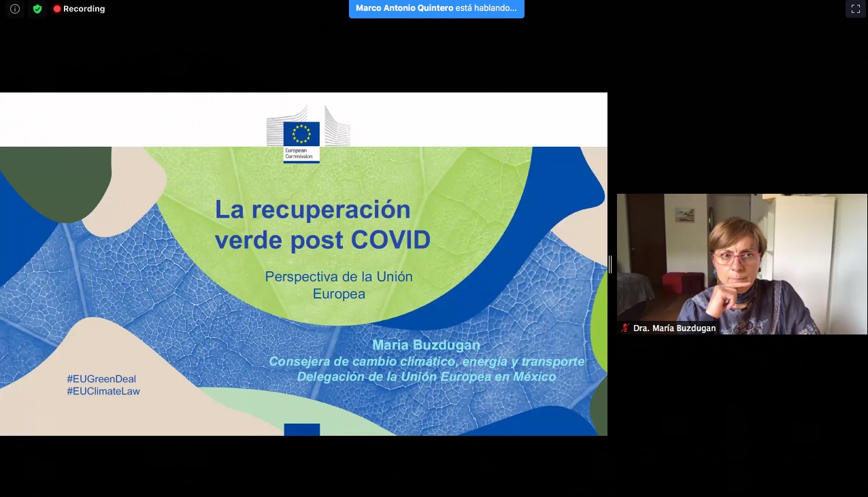Click subtitle 'Perspectiva de la Unión Europea'
The image size is (868, 497).
[339, 286]
